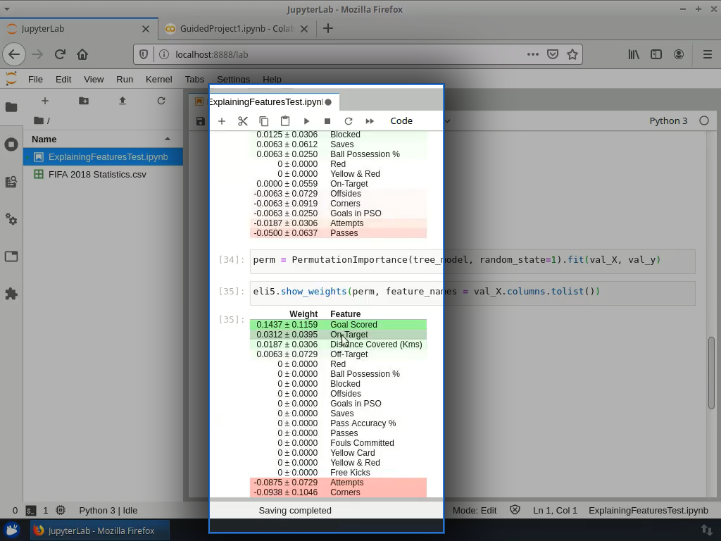Restart kernel and run all cells
The height and width of the screenshot is (541, 721).
pyautogui.click(x=370, y=121)
